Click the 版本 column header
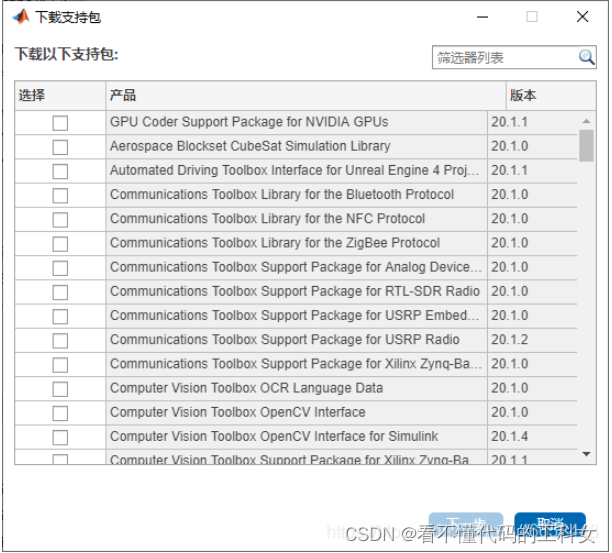 point(551,95)
